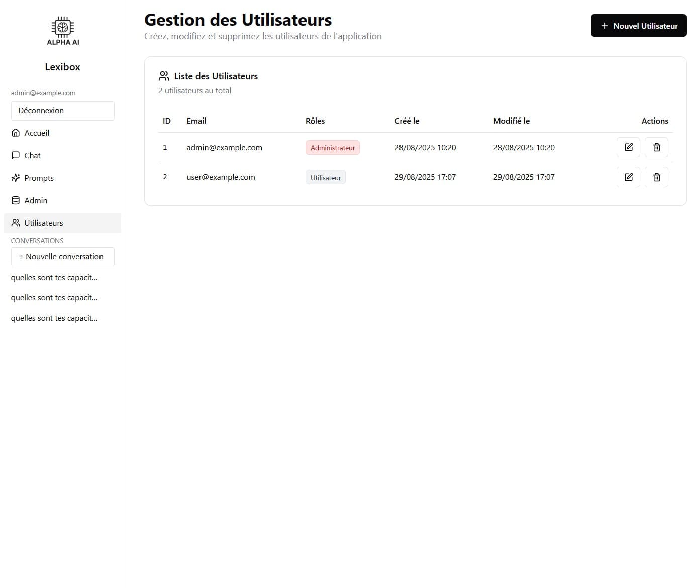Click the Utilisateur role badge for user@example.com

pyautogui.click(x=325, y=177)
